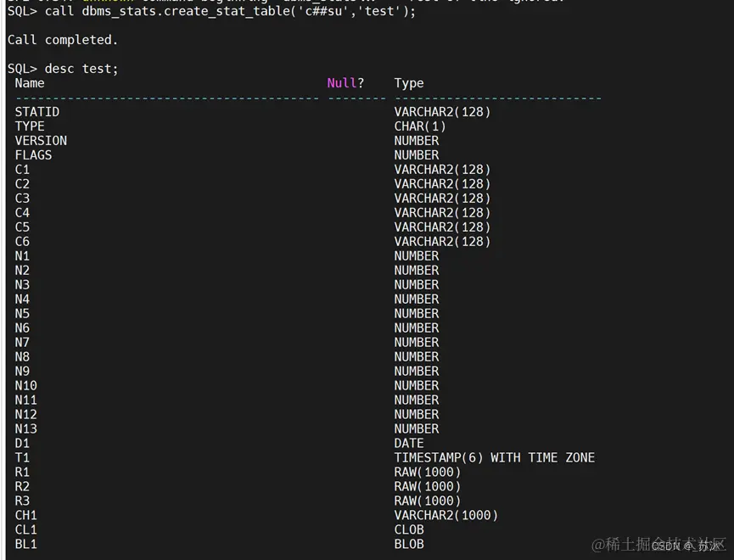
Task: Click NUMBER type in FLAGS row
Action: point(416,155)
